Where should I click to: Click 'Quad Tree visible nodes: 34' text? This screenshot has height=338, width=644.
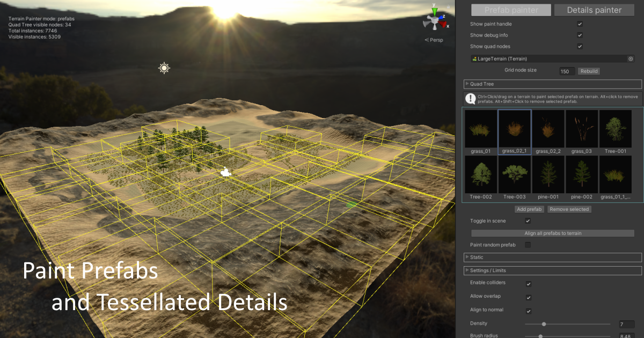tap(40, 25)
